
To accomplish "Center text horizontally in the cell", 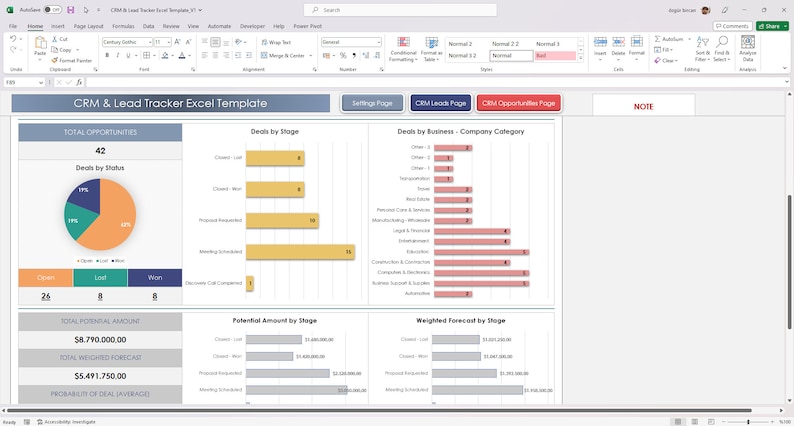I will click(215, 55).
